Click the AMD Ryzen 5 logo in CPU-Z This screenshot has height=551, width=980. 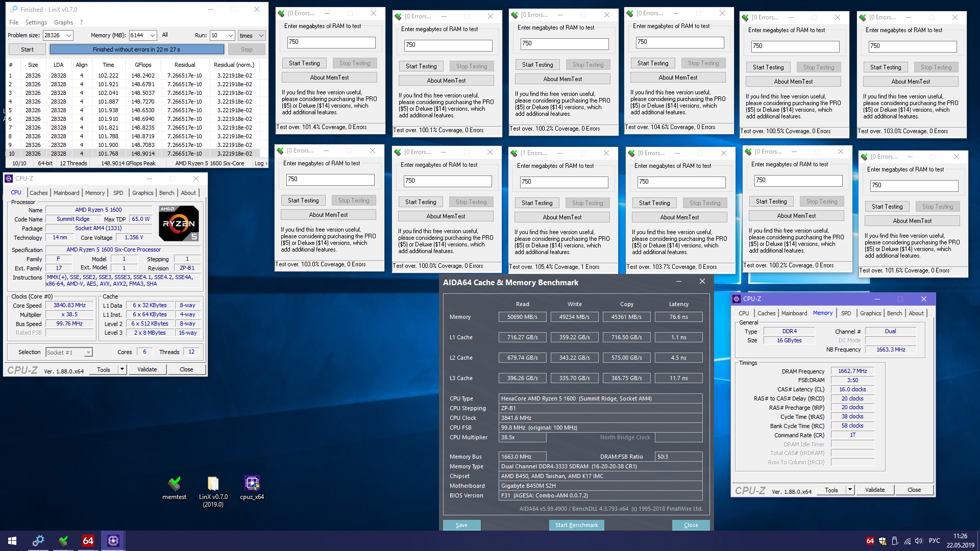pyautogui.click(x=179, y=223)
